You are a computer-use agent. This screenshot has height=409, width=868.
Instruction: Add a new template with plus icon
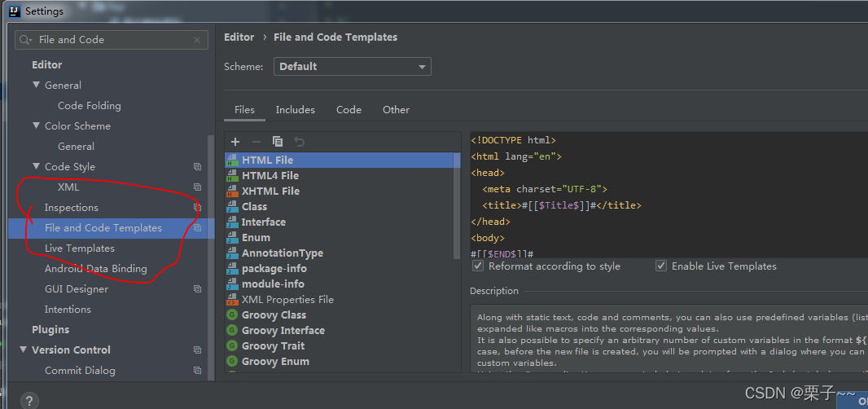tap(235, 142)
